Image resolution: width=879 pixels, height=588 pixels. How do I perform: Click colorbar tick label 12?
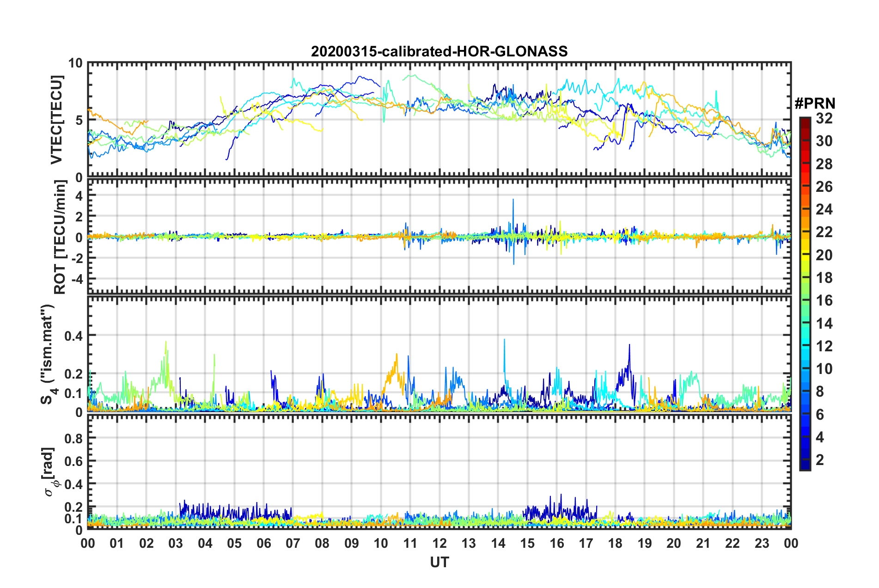coord(824,346)
